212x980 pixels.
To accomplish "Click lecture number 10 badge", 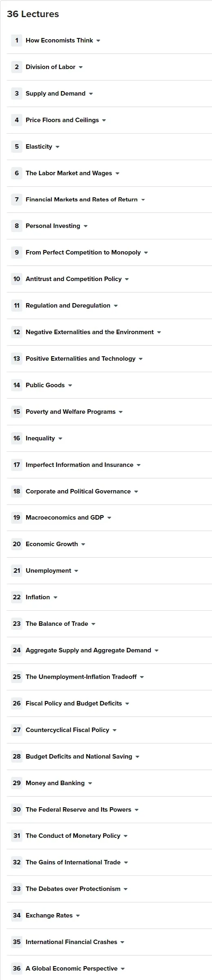I will pyautogui.click(x=17, y=279).
